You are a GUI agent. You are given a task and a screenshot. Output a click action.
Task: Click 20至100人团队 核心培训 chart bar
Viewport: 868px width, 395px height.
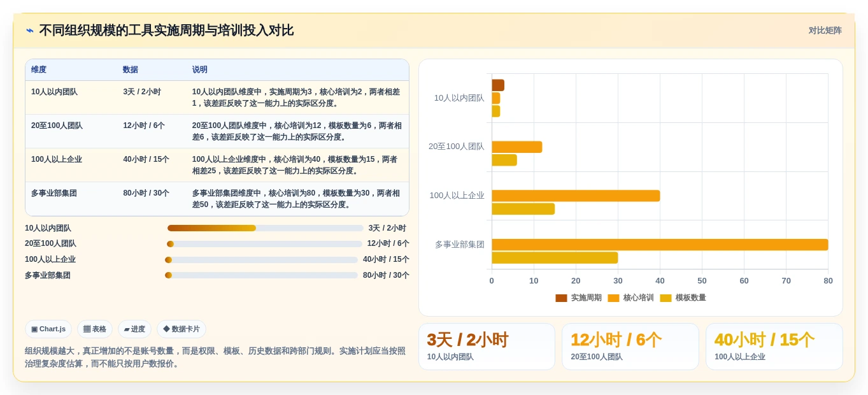[x=516, y=147]
